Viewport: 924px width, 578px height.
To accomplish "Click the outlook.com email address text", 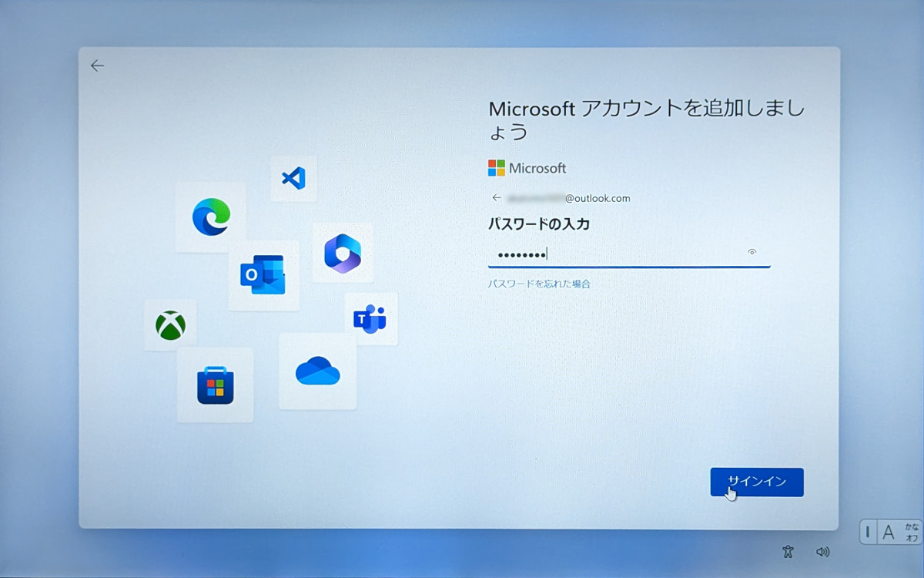I will [x=568, y=198].
